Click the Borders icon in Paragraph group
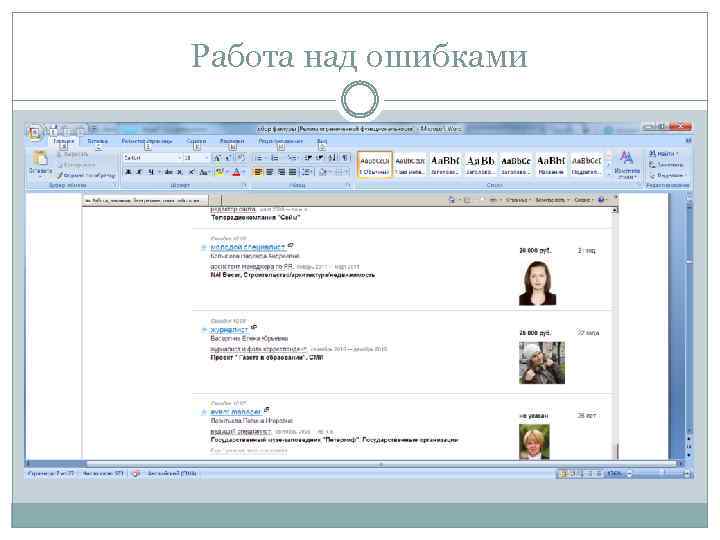 click(x=339, y=172)
